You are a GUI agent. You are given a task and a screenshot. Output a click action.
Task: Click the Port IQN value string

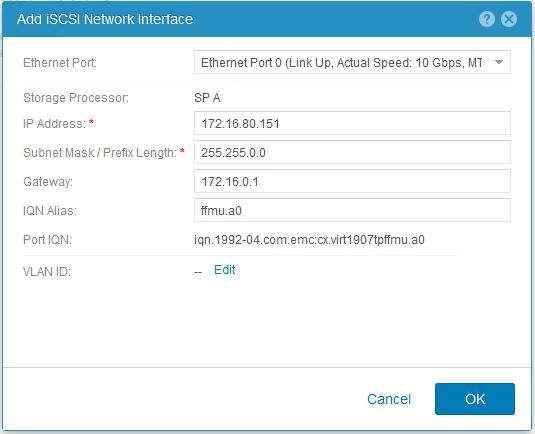[x=309, y=240]
